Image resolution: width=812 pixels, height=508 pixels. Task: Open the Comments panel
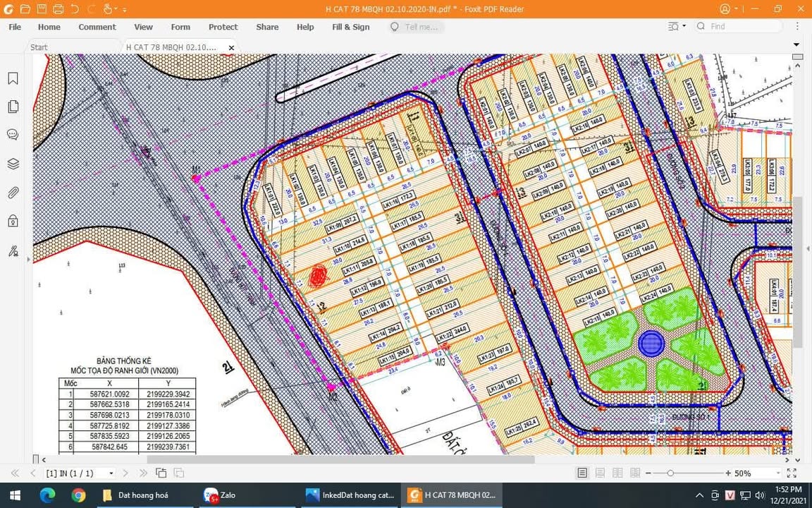[x=13, y=134]
